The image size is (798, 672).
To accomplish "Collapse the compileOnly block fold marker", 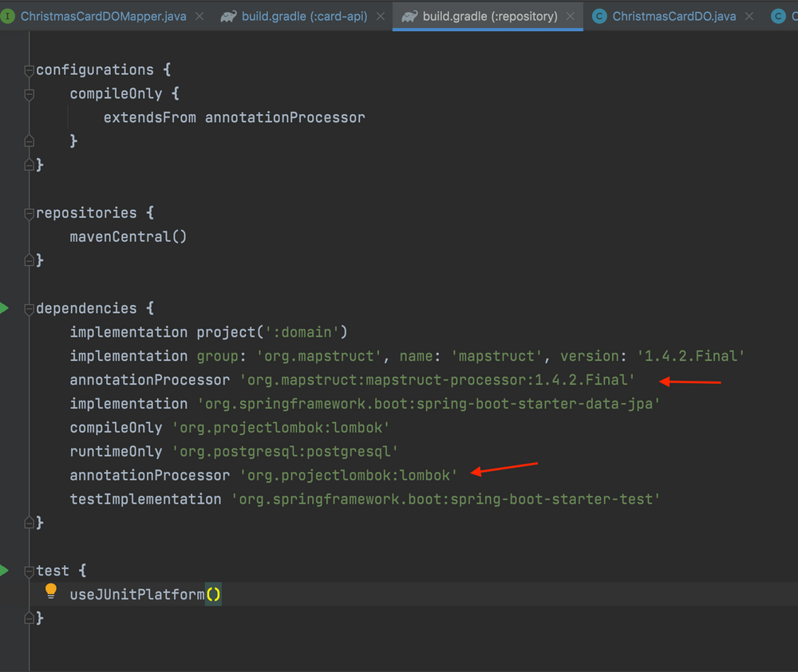I will [29, 94].
